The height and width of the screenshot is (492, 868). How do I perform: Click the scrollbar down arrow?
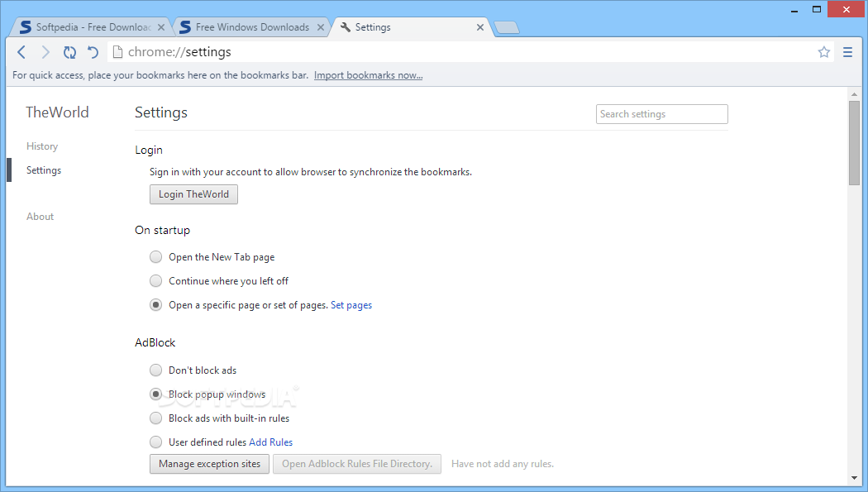pos(854,478)
